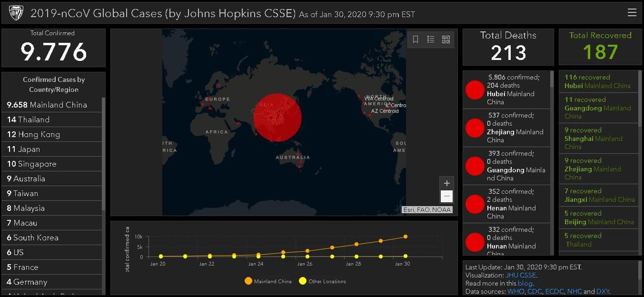The height and width of the screenshot is (297, 644).
Task: Select Mainland China in country list
Action: pos(52,105)
